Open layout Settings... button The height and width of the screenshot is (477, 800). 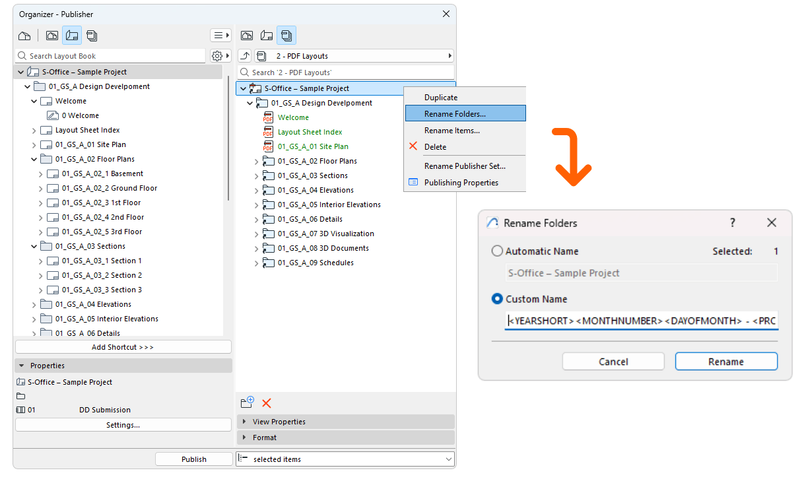(123, 425)
